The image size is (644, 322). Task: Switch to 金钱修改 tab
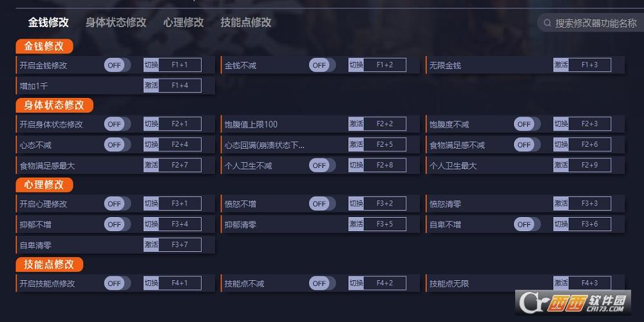pos(48,23)
